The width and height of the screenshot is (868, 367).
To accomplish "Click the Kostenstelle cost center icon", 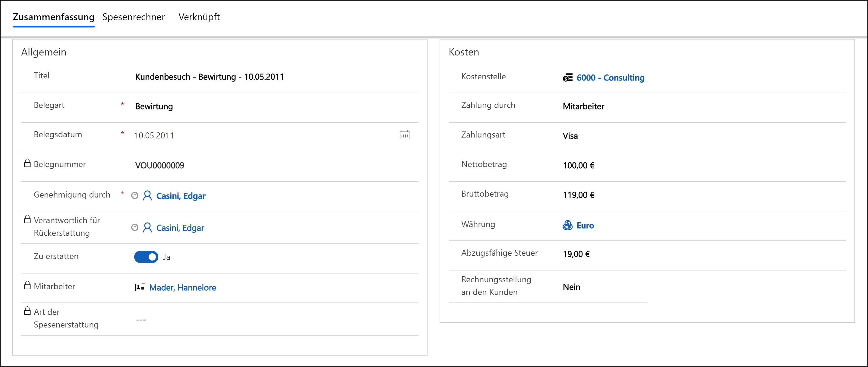I will (567, 77).
